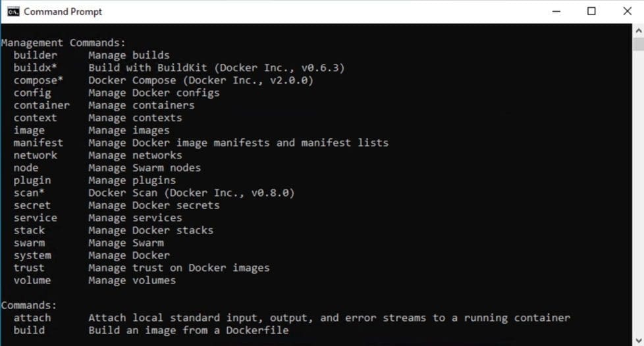Click the 'volume' command name

pos(32,280)
